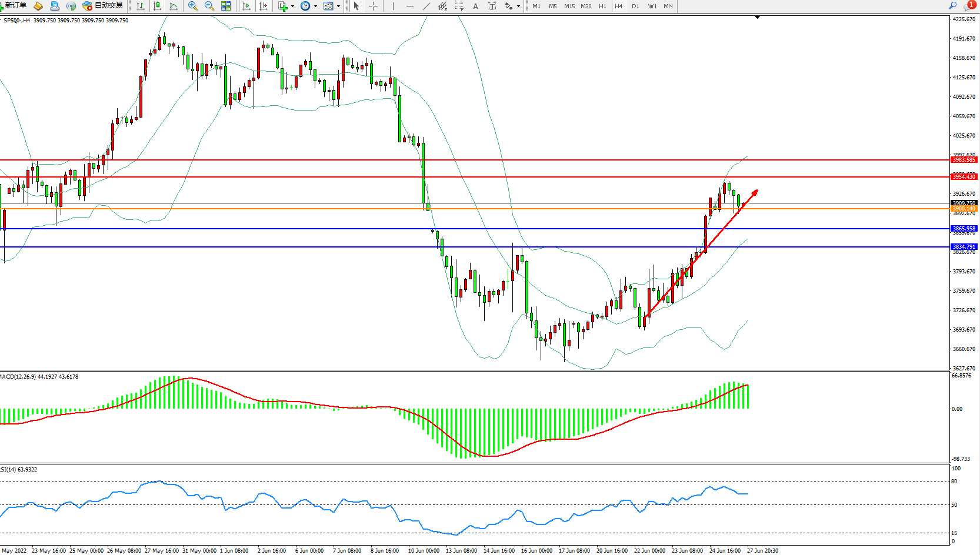Image resolution: width=980 pixels, height=555 pixels.
Task: Expand the chart periods clock dropdown arrow
Action: click(315, 6)
